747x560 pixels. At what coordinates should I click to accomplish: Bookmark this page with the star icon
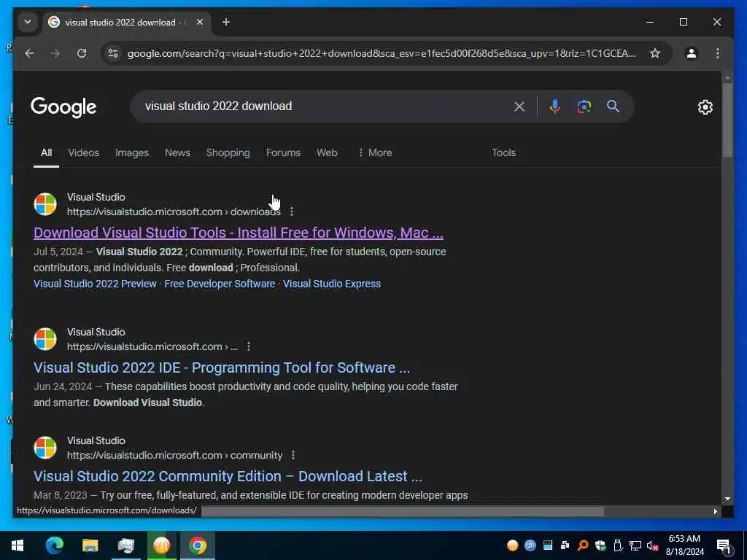(655, 53)
